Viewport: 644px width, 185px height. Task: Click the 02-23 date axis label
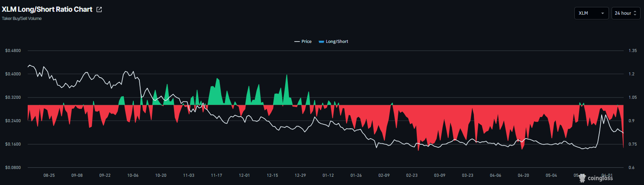pos(412,175)
